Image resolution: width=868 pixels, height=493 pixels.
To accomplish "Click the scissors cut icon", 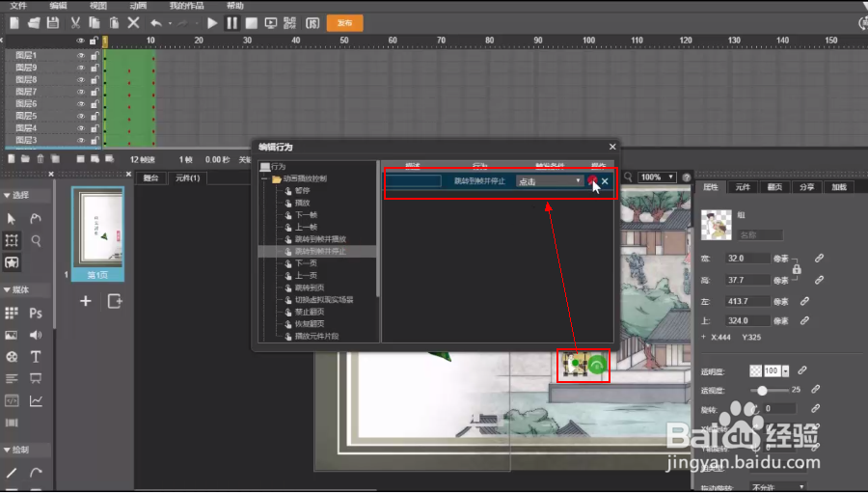I will 75,23.
